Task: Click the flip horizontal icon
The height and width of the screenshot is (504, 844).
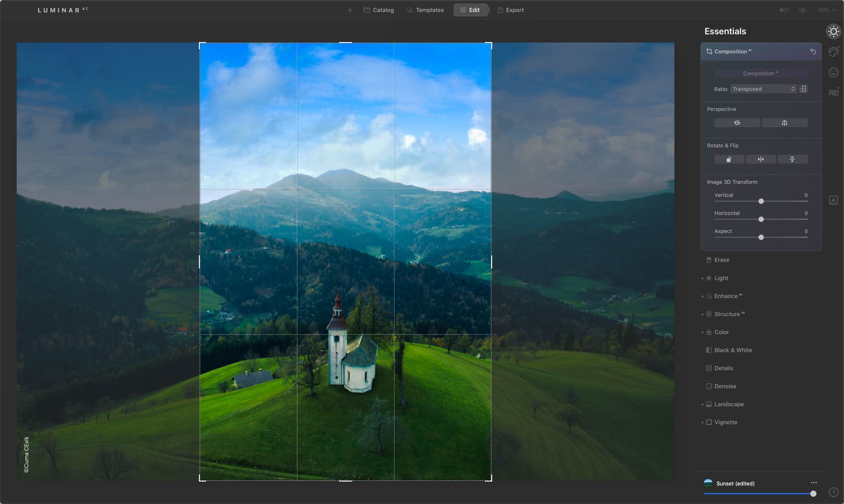Action: point(761,158)
